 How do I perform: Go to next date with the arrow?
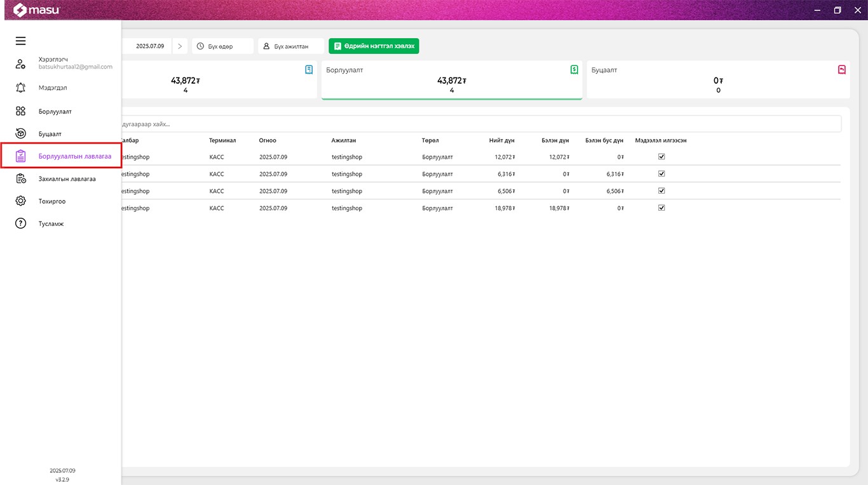[180, 46]
